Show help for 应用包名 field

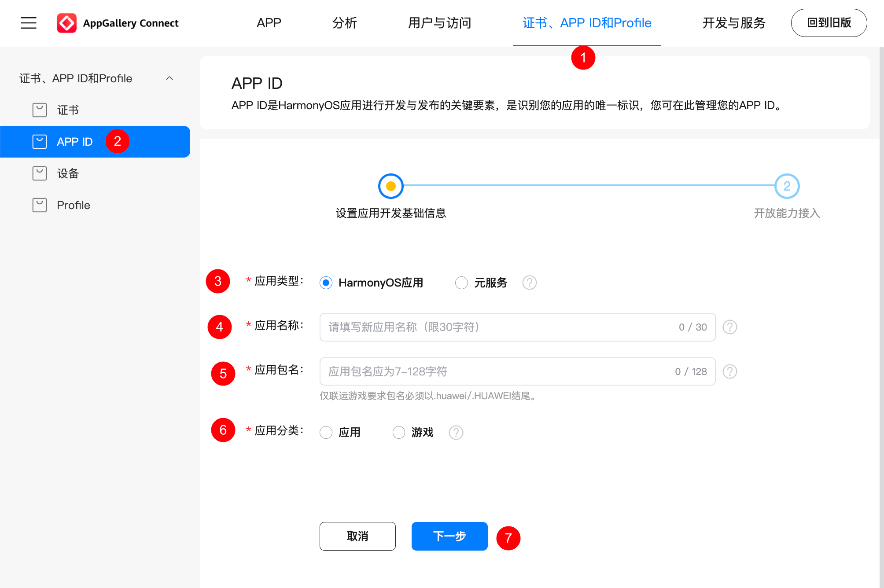tap(729, 371)
